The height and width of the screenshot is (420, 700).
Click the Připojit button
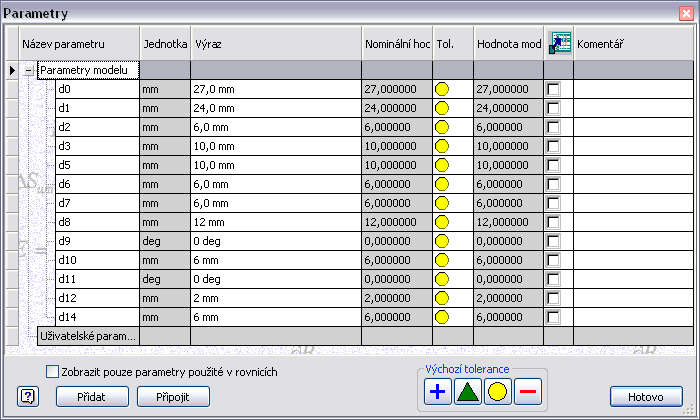(173, 397)
